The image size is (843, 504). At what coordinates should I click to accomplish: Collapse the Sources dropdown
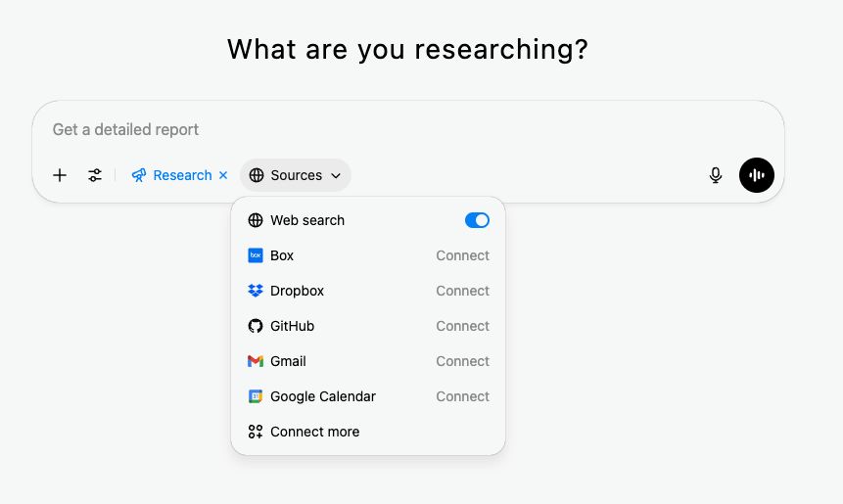(x=295, y=175)
